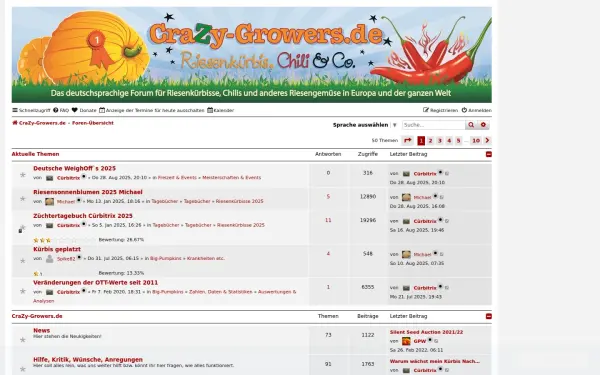The width and height of the screenshot is (600, 375).
Task: View last post icon in Kürbis geplatzt row
Action: 442,254
